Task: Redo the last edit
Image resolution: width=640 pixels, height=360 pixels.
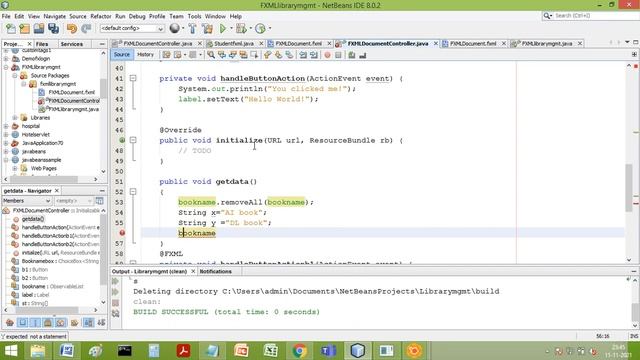Action: pyautogui.click(x=86, y=29)
